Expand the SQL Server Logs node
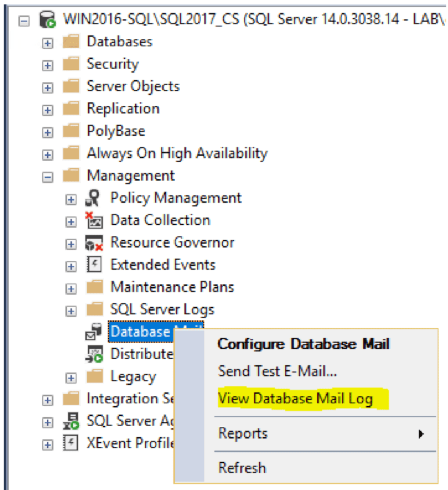The width and height of the screenshot is (448, 490). coord(71,311)
